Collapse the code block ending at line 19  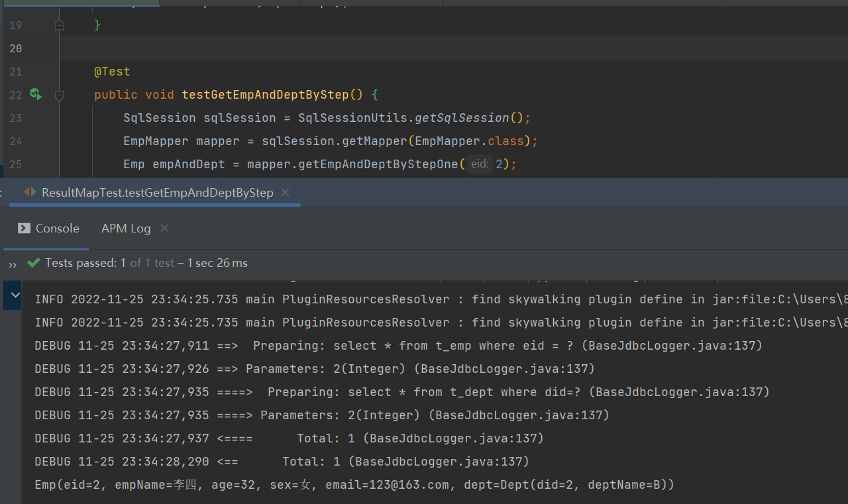coord(59,25)
